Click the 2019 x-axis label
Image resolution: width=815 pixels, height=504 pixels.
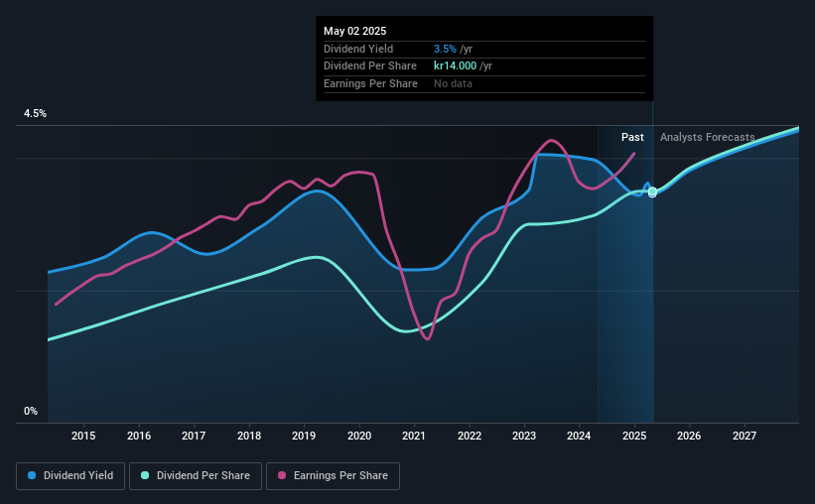point(304,436)
